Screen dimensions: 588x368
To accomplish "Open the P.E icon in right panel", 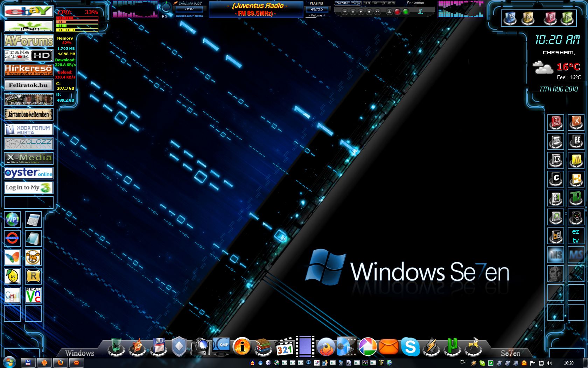I will coord(576,141).
